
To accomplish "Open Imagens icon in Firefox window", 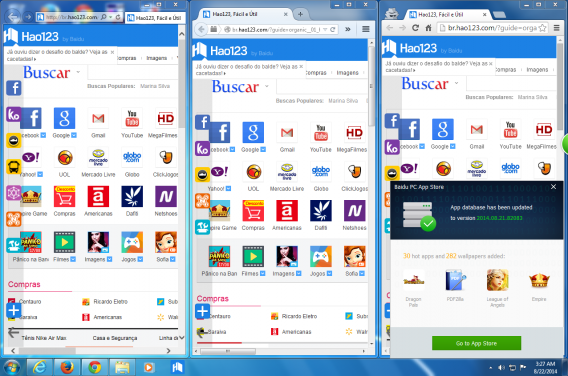I will click(x=287, y=256).
